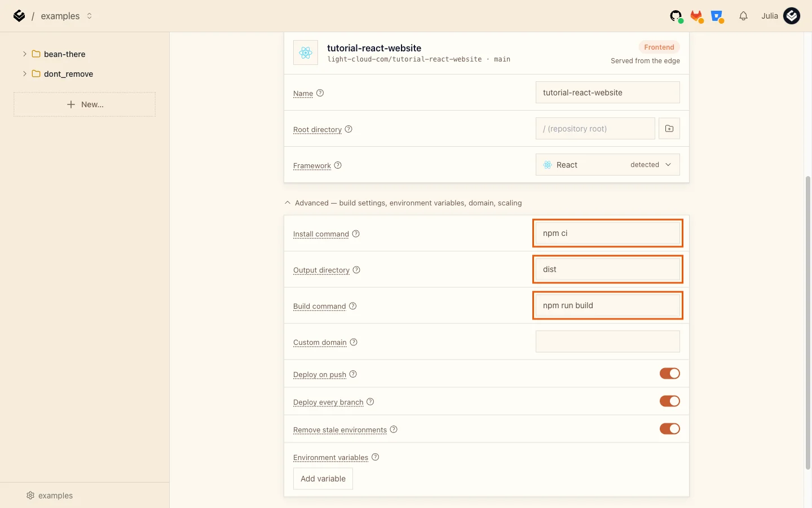812x508 pixels.
Task: Click the Build command label
Action: (319, 306)
